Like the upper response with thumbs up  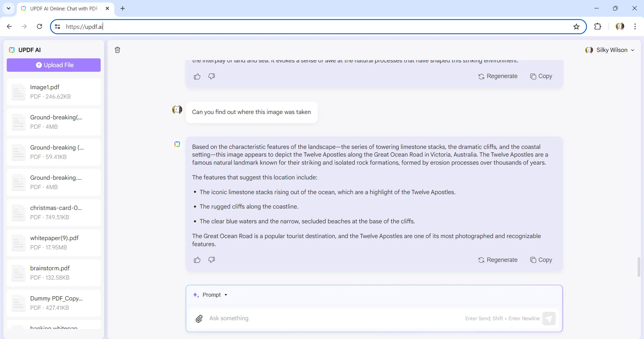click(x=197, y=76)
